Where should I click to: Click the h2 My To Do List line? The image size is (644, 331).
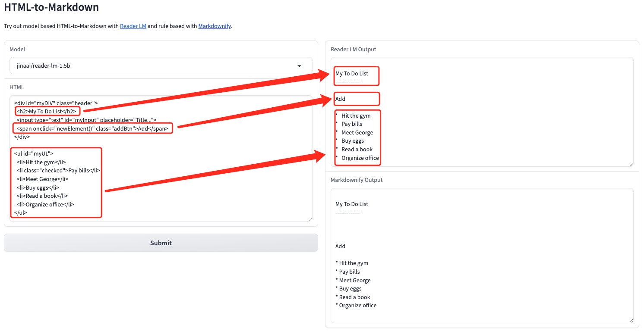(x=46, y=111)
